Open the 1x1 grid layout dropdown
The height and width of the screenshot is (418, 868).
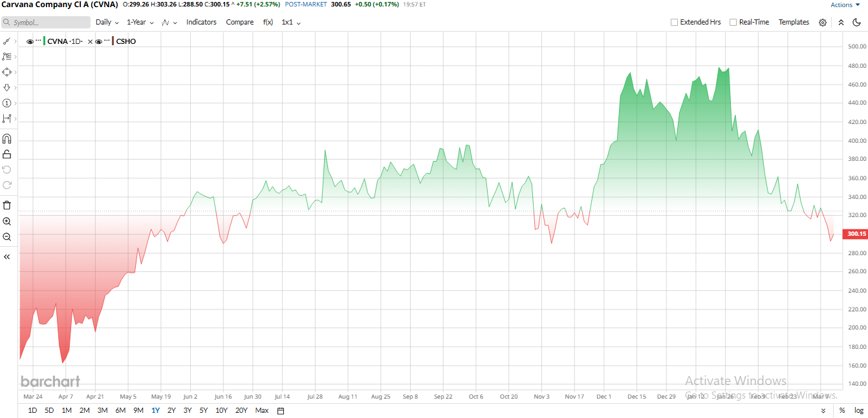coord(291,22)
